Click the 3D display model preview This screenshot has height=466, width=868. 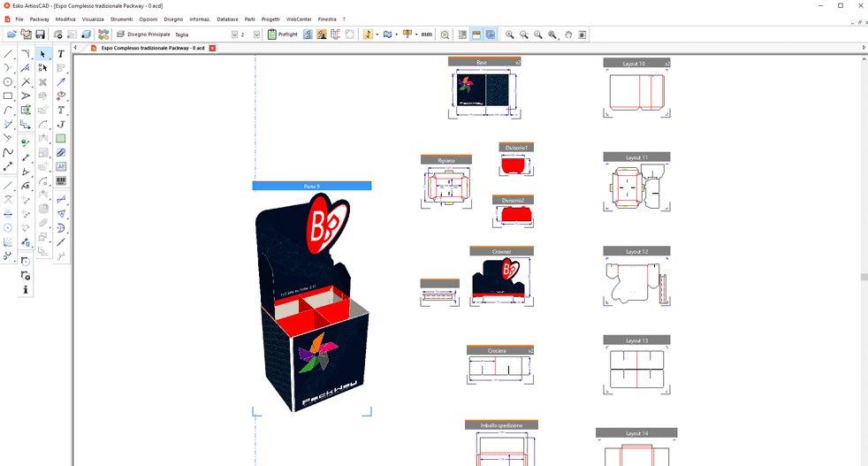point(312,302)
